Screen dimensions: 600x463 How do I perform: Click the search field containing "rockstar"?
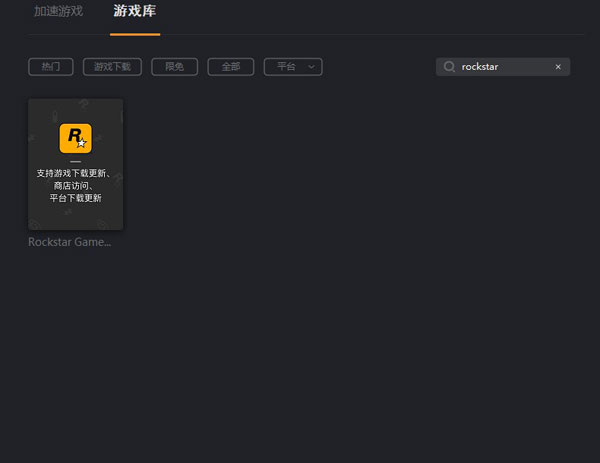click(x=500, y=67)
